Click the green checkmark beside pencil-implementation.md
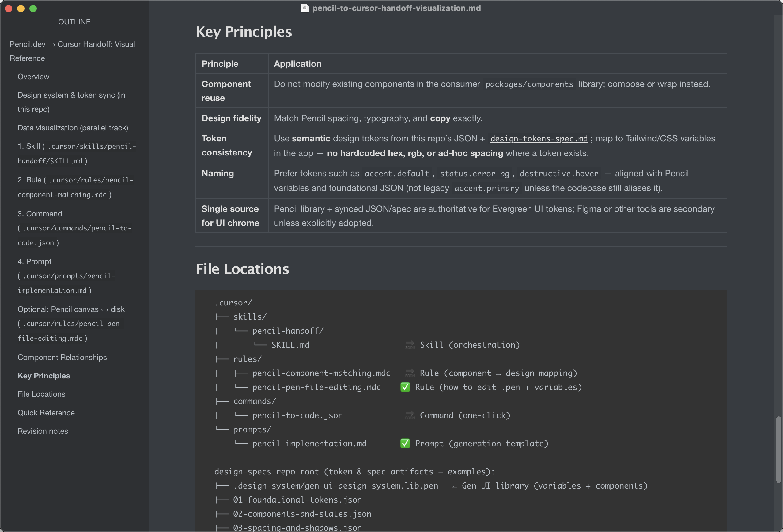 pyautogui.click(x=405, y=444)
